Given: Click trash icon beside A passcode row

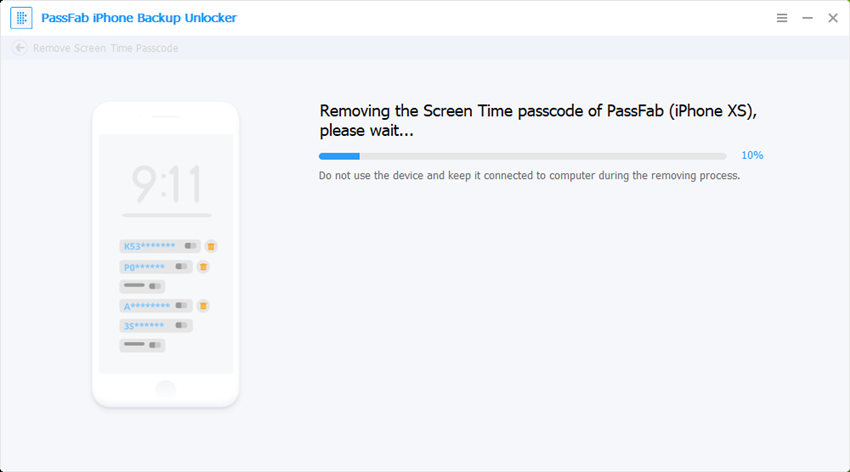Looking at the screenshot, I should [203, 306].
